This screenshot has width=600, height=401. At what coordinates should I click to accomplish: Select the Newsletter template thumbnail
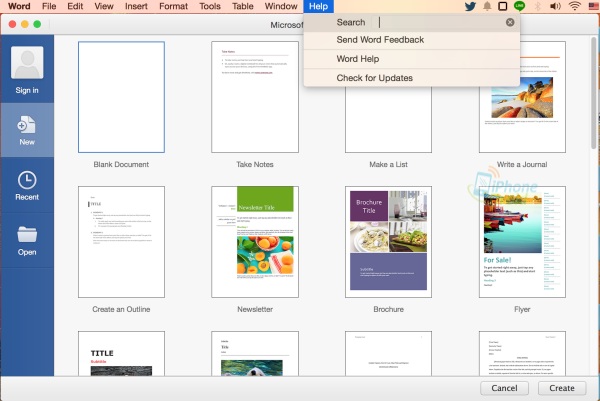tap(255, 242)
